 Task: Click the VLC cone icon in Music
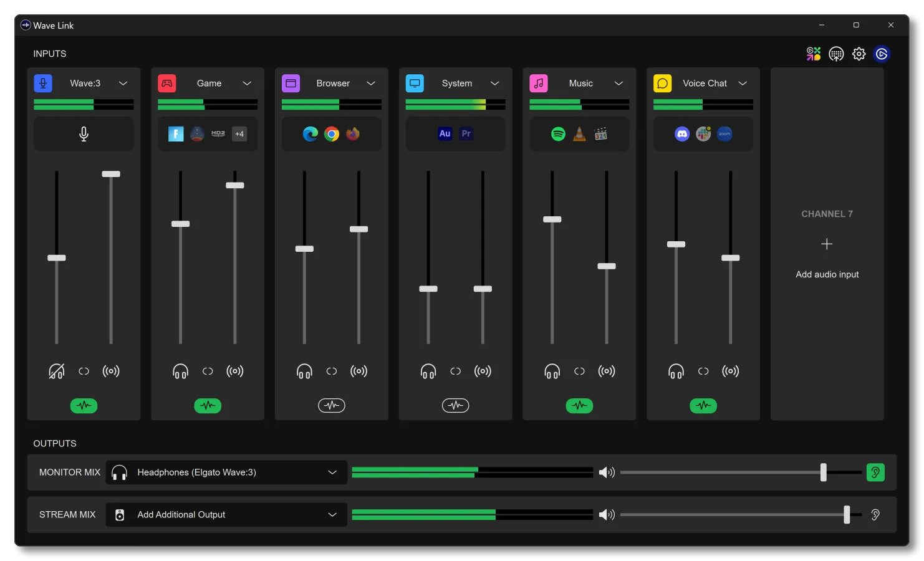point(579,134)
